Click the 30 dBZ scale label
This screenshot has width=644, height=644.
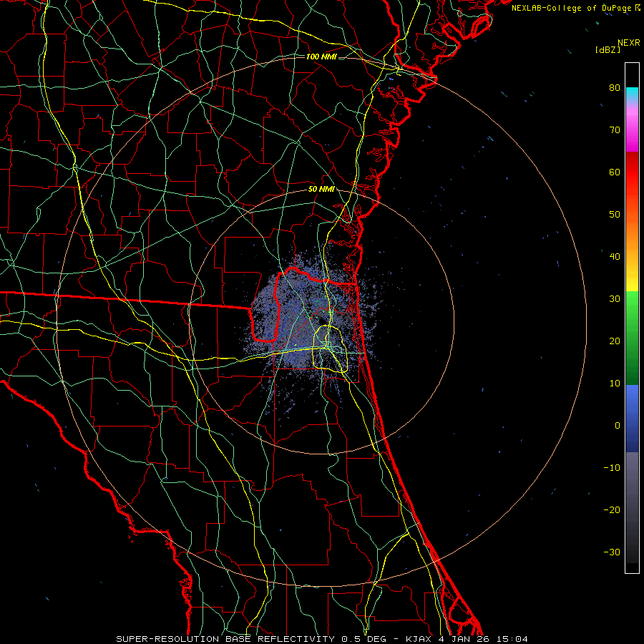[x=615, y=299]
